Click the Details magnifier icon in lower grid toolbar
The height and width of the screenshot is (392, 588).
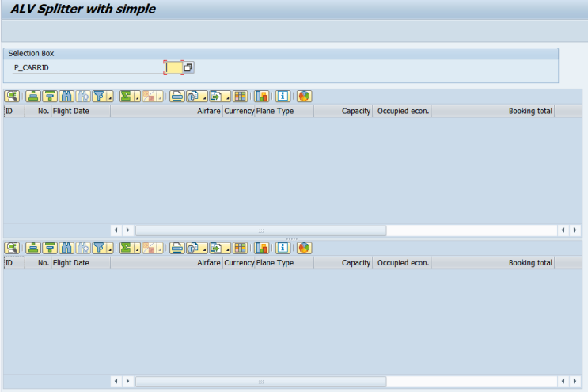tap(12, 248)
